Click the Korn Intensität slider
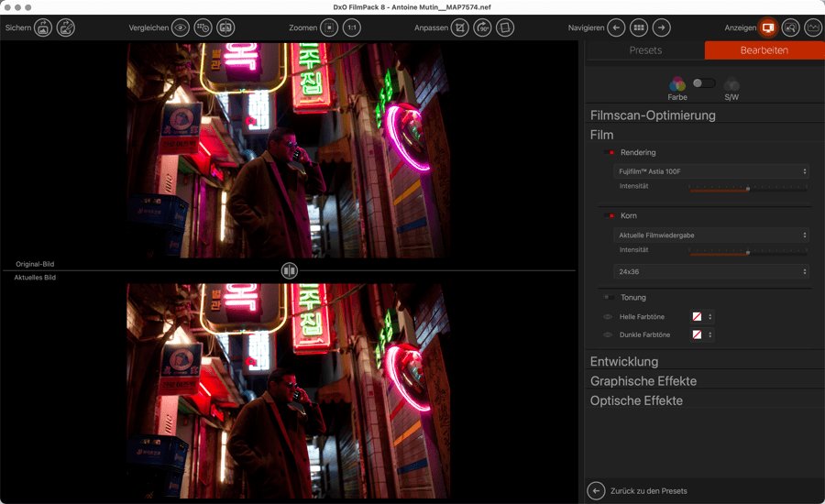 pyautogui.click(x=748, y=252)
